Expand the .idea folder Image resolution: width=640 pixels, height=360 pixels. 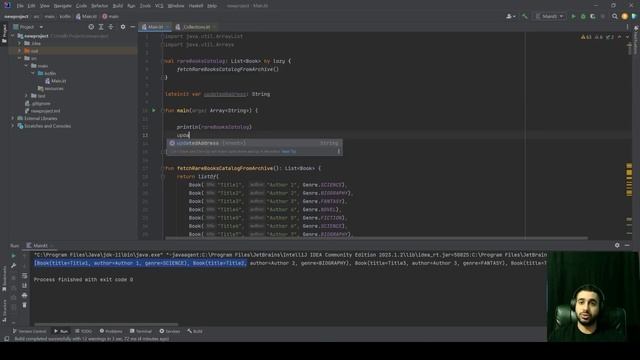tap(20, 43)
